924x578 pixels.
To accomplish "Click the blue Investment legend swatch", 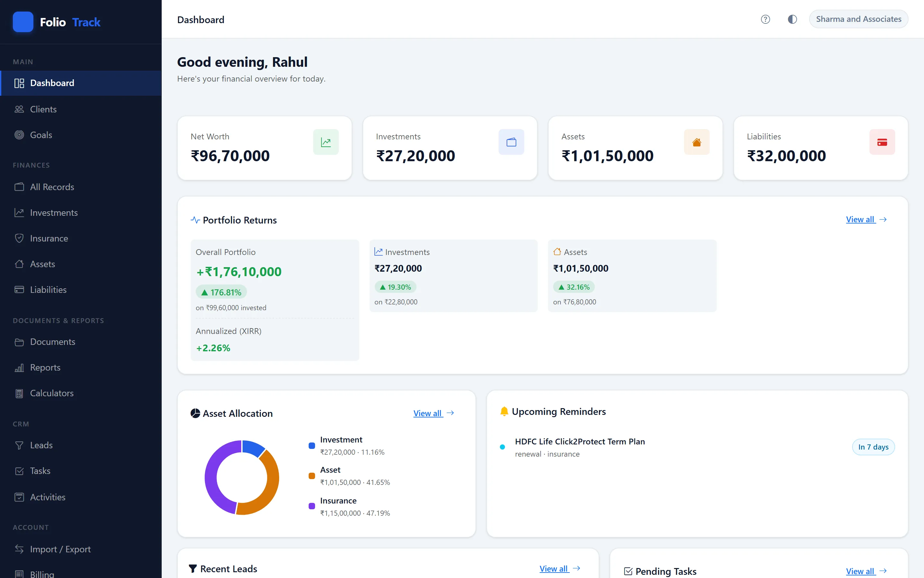I will click(x=312, y=446).
